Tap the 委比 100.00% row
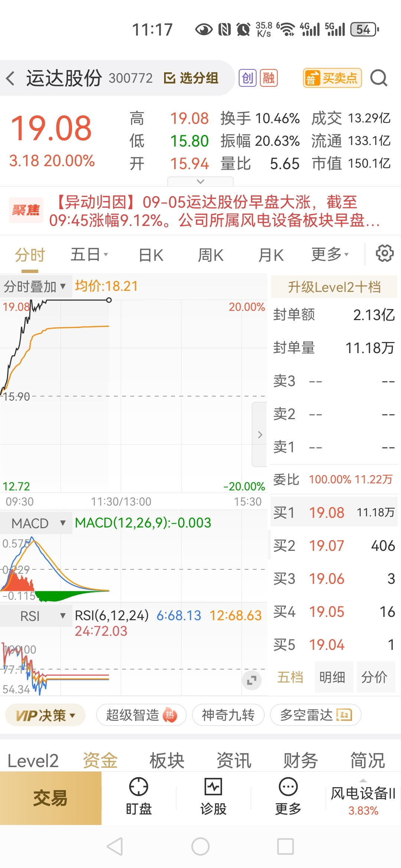This screenshot has width=401, height=868. [334, 479]
